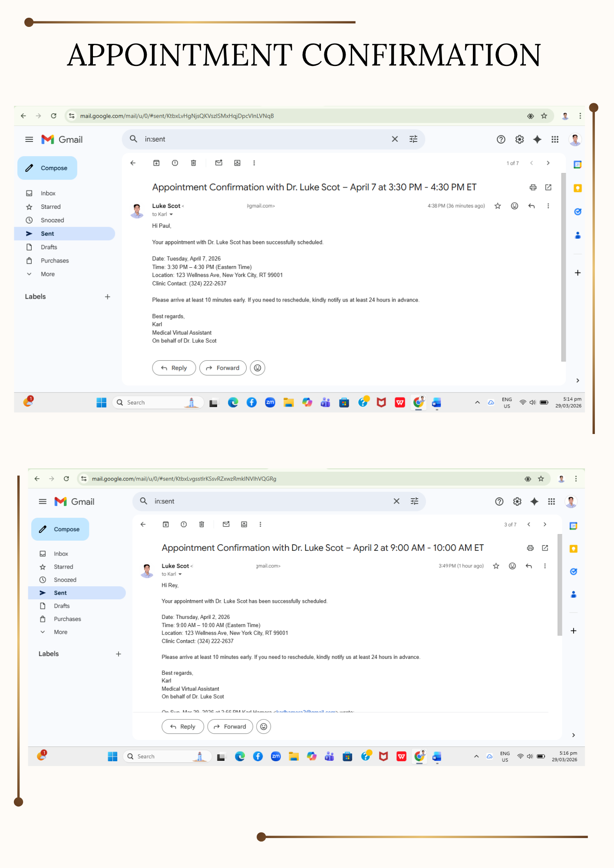Viewport: 614px width, 868px height.
Task: Toggle Gmail main menu in April 7 window
Action: [29, 139]
